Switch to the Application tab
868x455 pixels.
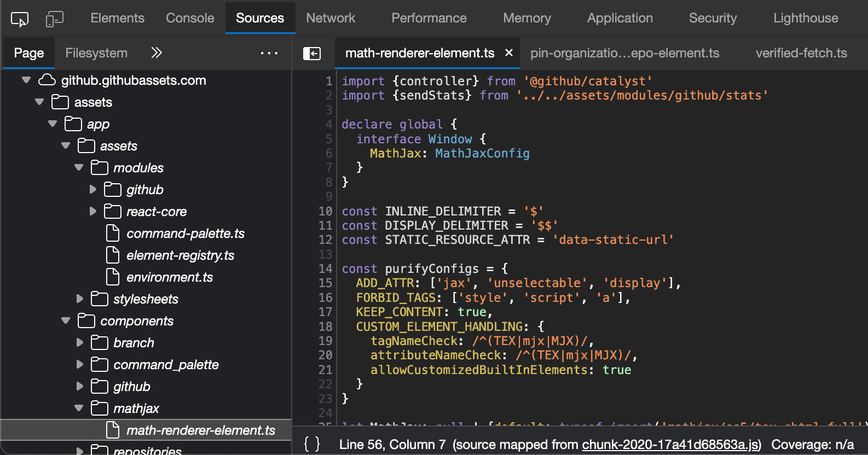point(620,18)
